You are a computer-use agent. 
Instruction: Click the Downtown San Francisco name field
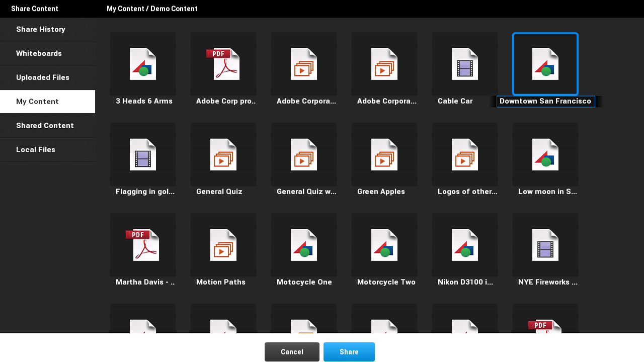click(545, 102)
